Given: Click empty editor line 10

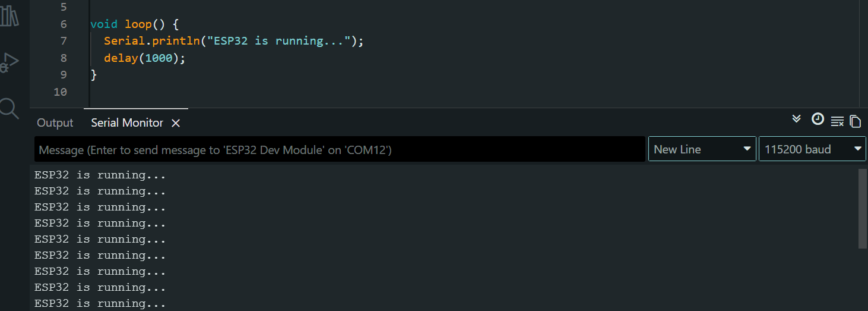Looking at the screenshot, I should coord(237,92).
